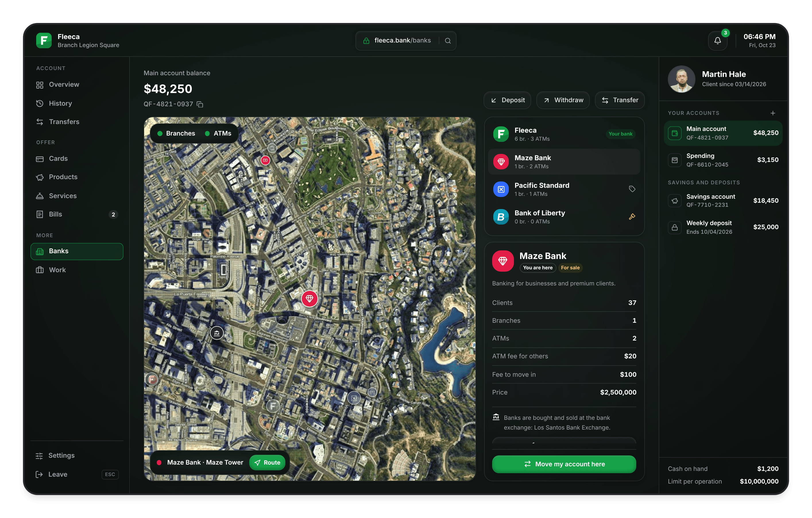812x518 pixels.
Task: Open Products section
Action: click(x=77, y=177)
